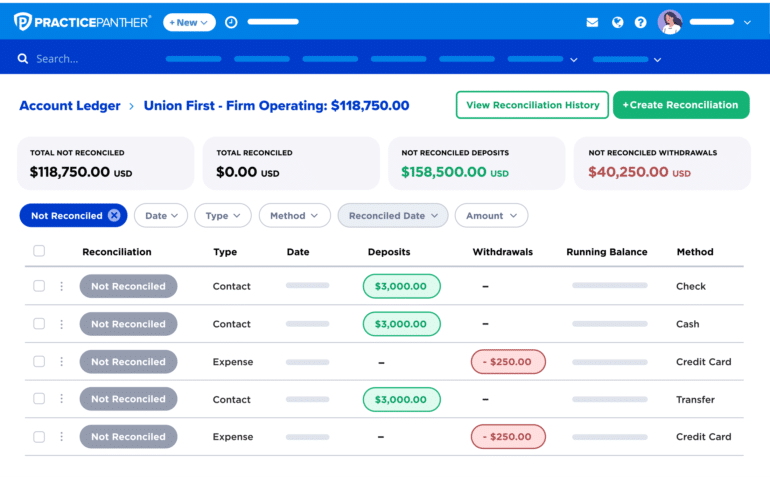Select the checkbox for the Cash row
Viewport: 770px width, 478px height.
[39, 324]
